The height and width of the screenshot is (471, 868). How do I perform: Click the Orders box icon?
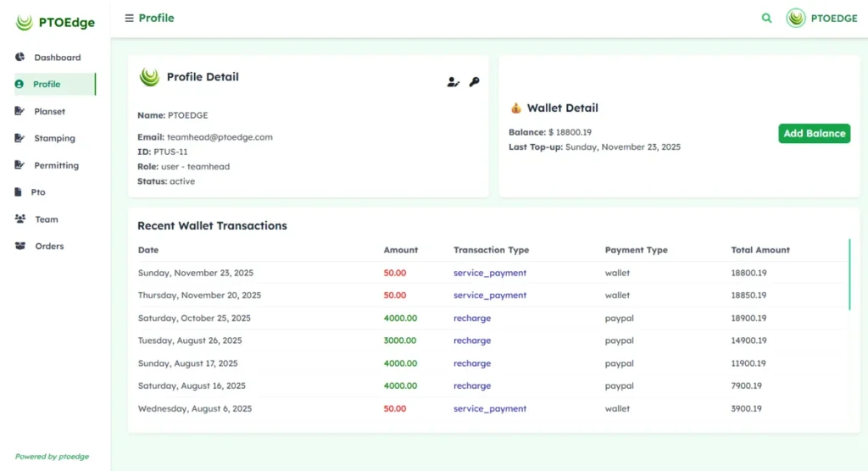pyautogui.click(x=20, y=246)
